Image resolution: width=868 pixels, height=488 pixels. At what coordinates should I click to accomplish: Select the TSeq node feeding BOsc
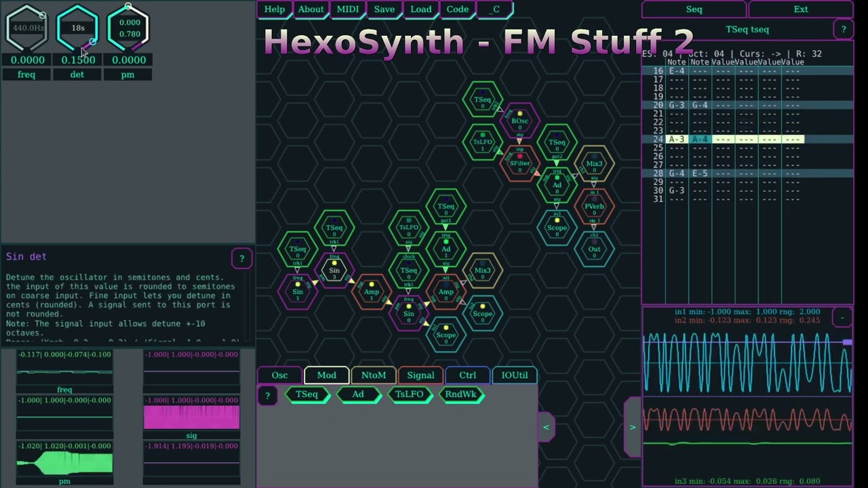point(483,100)
